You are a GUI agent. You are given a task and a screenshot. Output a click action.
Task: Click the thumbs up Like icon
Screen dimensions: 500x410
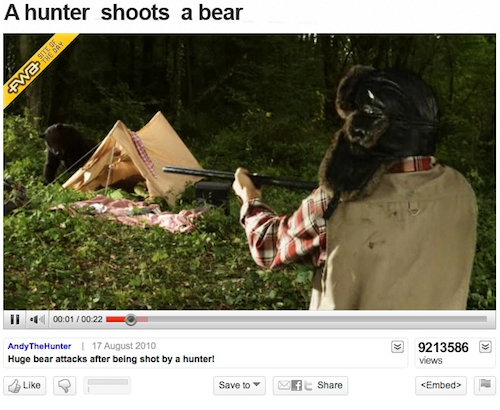point(14,386)
